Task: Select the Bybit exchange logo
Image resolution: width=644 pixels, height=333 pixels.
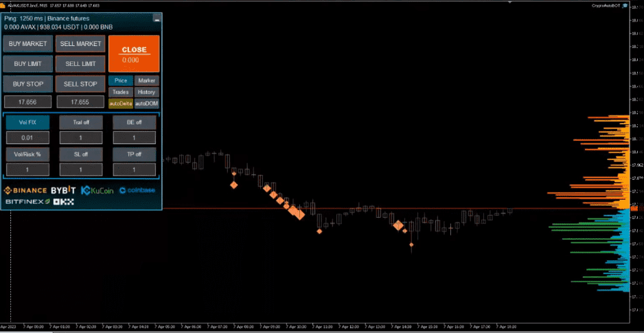Action: coord(64,190)
